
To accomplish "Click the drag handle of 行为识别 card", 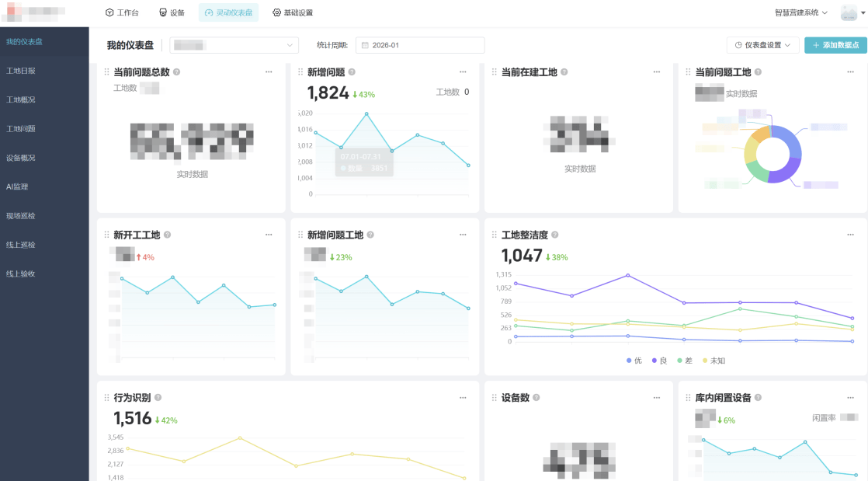I will [106, 398].
